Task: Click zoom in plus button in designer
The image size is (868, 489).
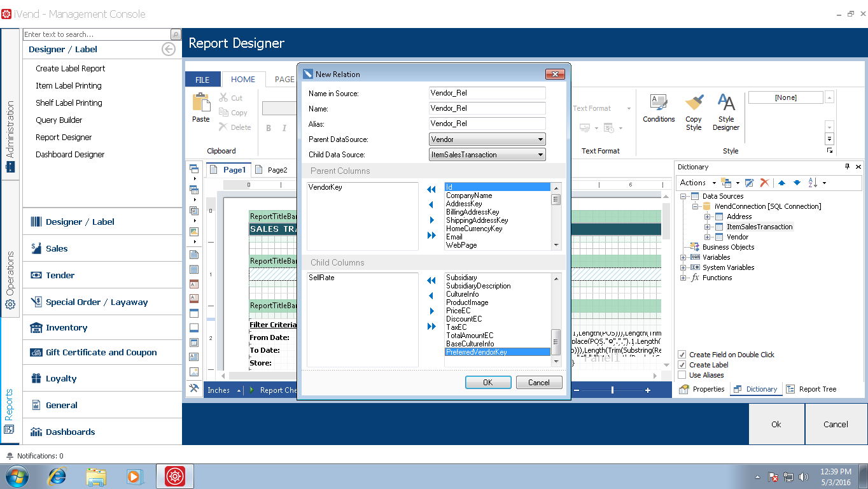Action: point(648,390)
